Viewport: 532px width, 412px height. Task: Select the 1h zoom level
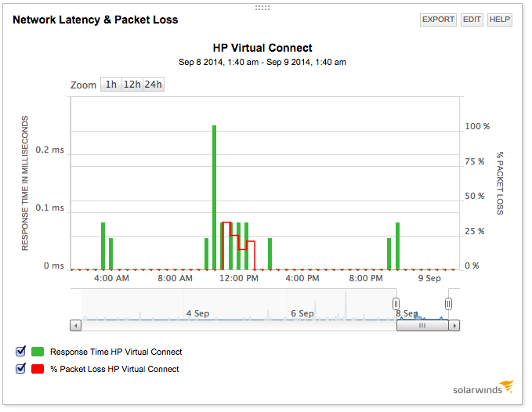click(x=111, y=85)
